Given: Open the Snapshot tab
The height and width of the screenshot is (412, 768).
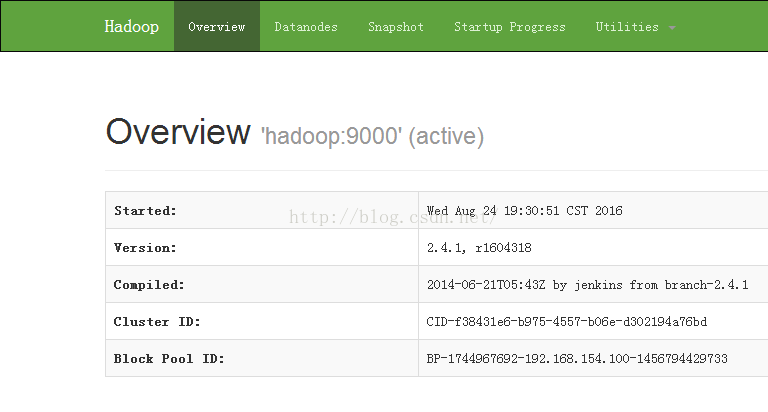Looking at the screenshot, I should (x=396, y=26).
